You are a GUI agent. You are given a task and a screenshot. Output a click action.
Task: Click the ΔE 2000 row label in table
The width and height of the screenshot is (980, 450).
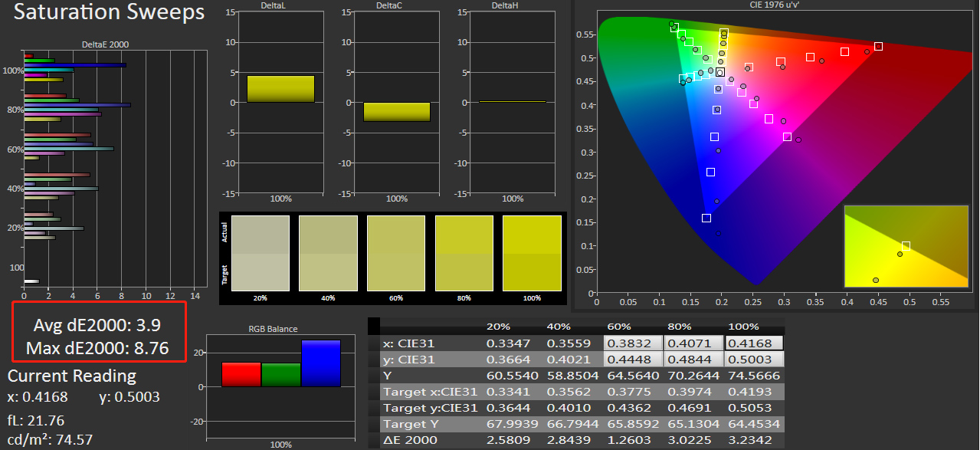coord(410,440)
